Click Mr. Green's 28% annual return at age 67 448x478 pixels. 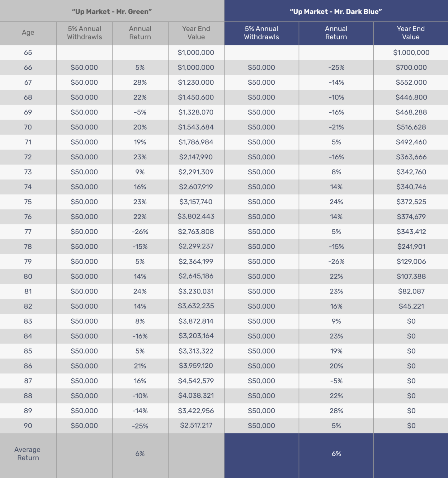pyautogui.click(x=140, y=82)
